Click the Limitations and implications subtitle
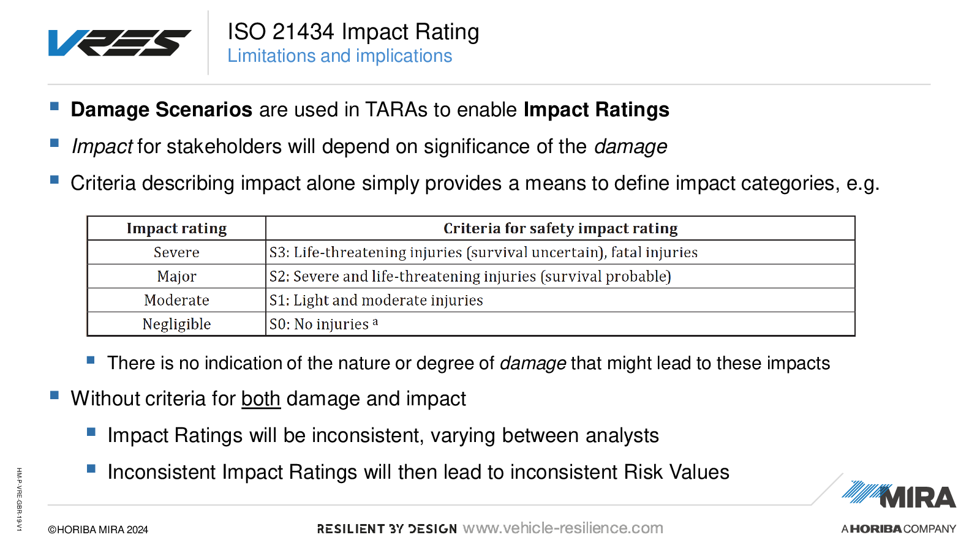Screen dimensions: 980x551 [x=339, y=56]
